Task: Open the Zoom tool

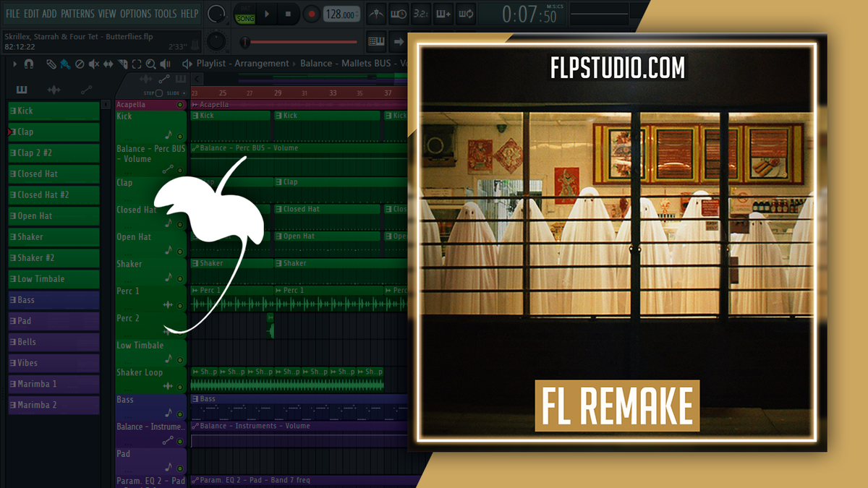Action: [x=150, y=64]
